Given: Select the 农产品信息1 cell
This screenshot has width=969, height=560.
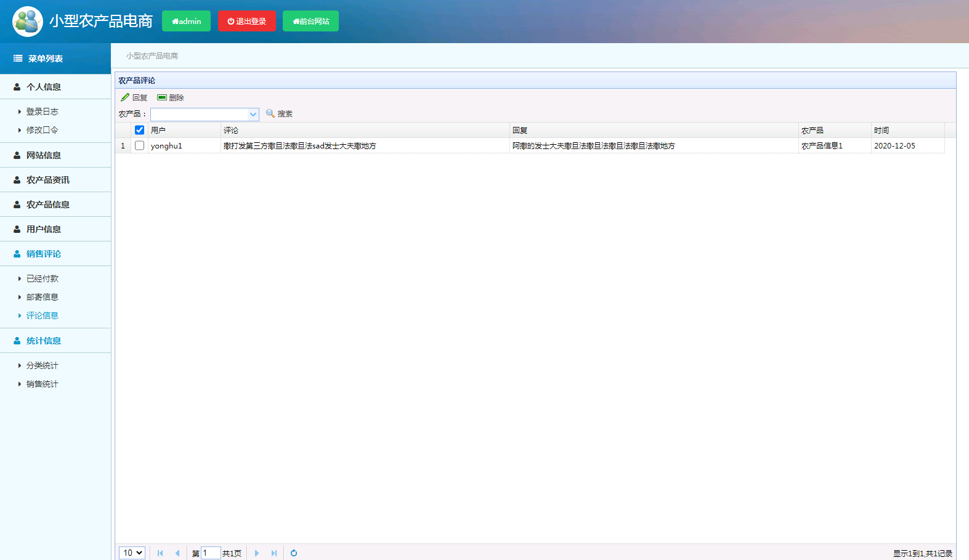Looking at the screenshot, I should 835,145.
